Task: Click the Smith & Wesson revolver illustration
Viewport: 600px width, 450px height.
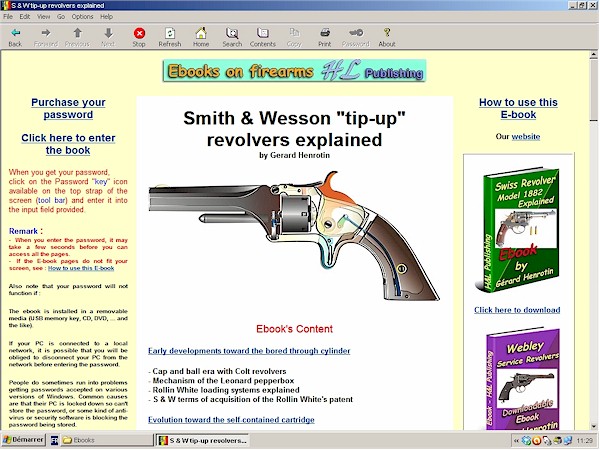Action: point(294,236)
